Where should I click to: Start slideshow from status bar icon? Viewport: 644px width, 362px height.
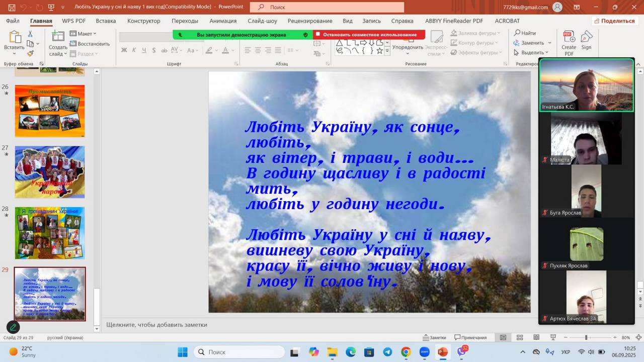click(x=553, y=337)
